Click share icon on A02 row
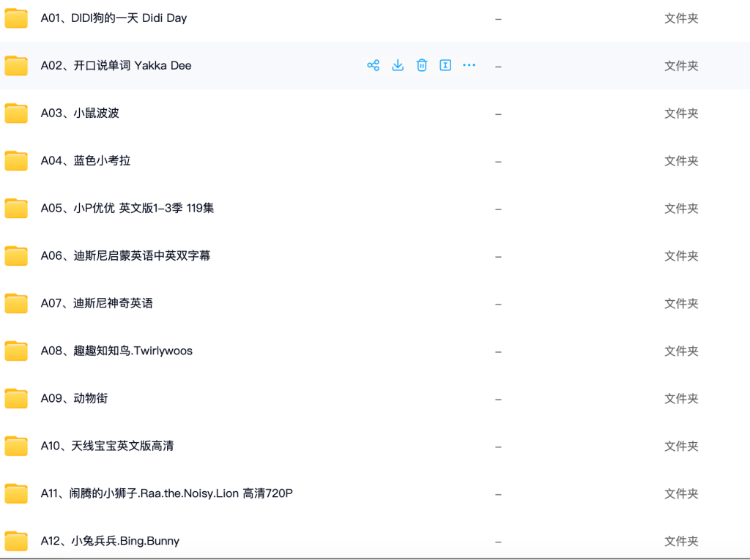 373,66
